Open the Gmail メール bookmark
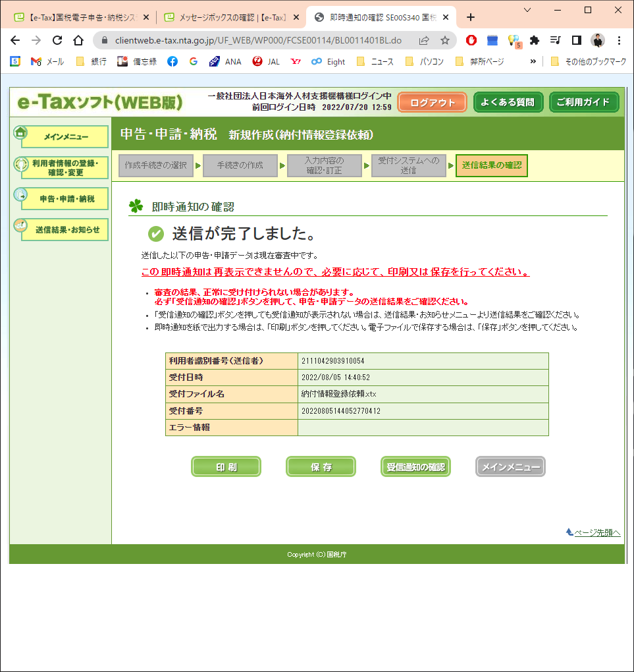 click(47, 62)
